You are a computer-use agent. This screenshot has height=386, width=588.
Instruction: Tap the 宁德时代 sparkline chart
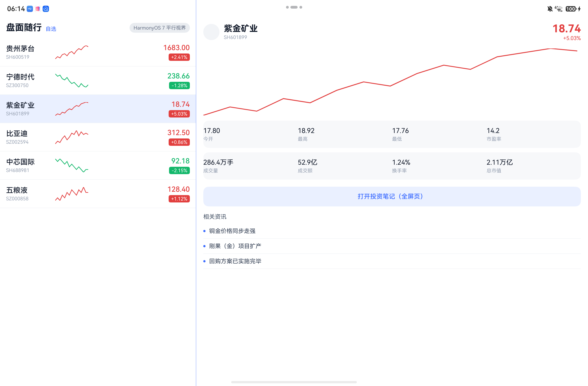click(72, 81)
